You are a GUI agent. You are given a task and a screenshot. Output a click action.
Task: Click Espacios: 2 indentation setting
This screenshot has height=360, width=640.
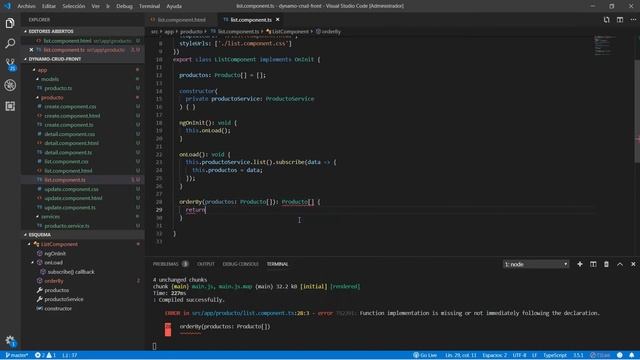[x=494, y=355]
